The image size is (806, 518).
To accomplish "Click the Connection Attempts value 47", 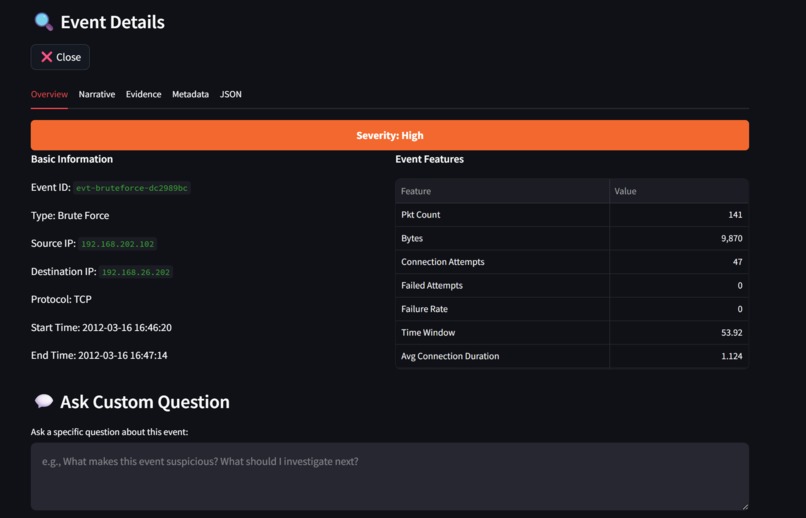I will point(738,262).
